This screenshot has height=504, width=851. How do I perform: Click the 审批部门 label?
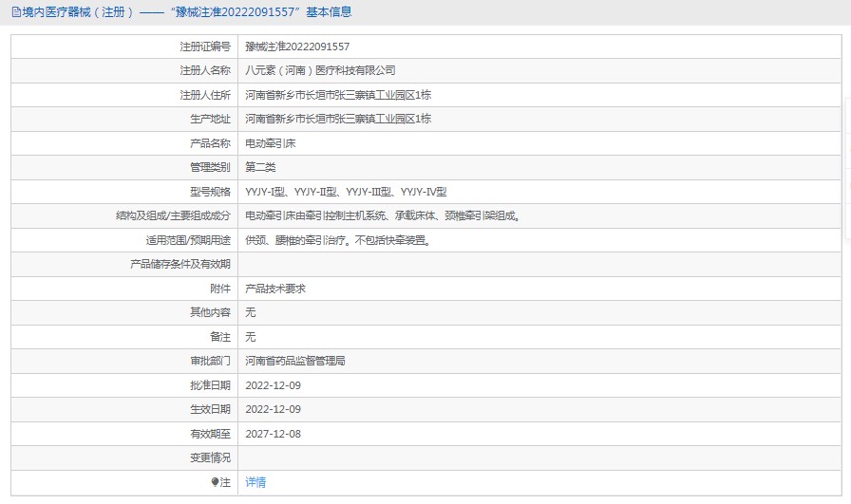point(210,361)
